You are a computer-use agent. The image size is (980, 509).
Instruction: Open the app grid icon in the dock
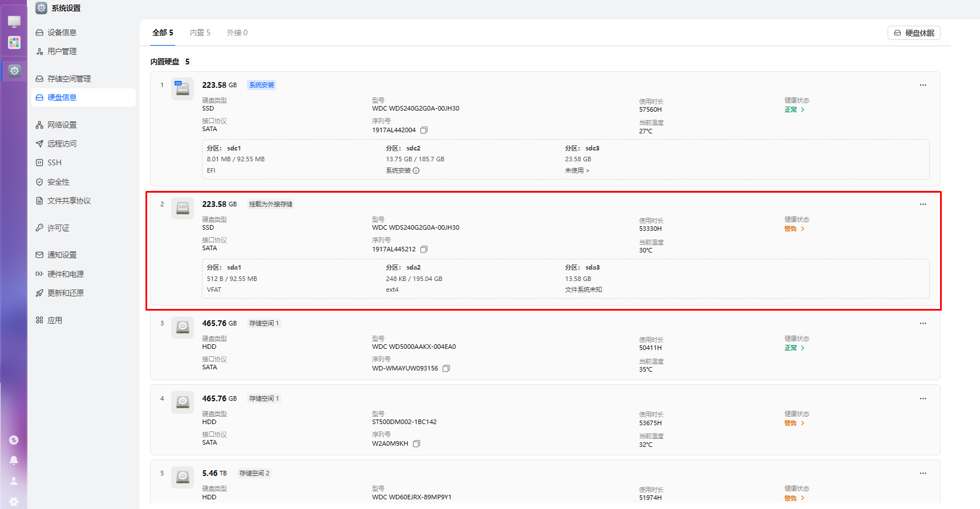(14, 42)
